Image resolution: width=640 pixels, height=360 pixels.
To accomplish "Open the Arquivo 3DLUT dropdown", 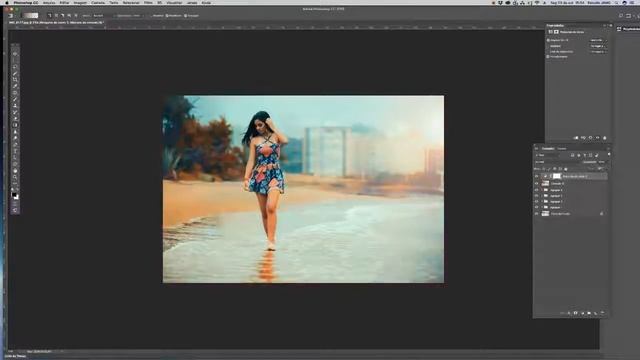I will pos(598,40).
